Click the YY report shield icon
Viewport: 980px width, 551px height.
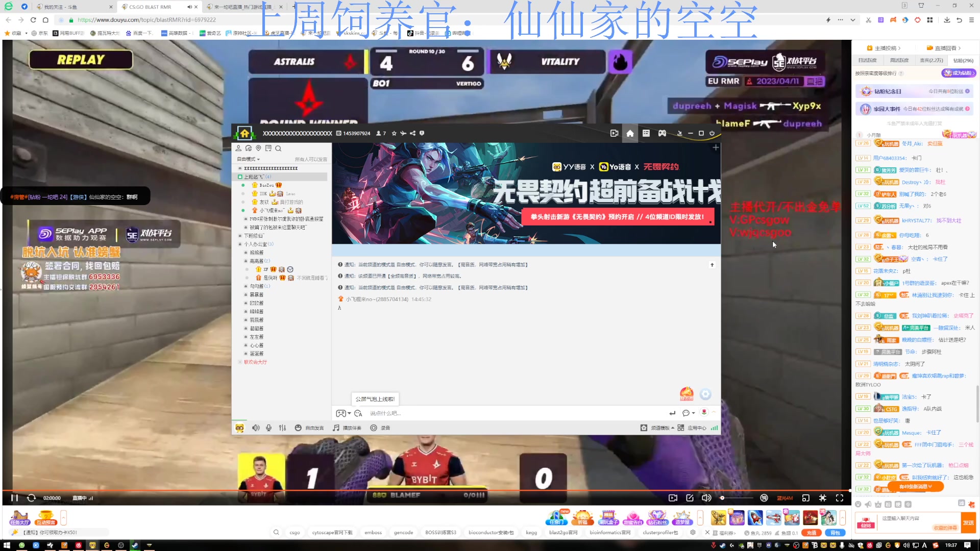point(422,133)
